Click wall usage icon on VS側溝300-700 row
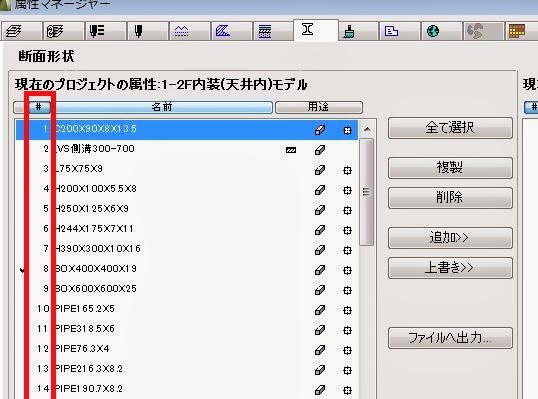 click(291, 150)
